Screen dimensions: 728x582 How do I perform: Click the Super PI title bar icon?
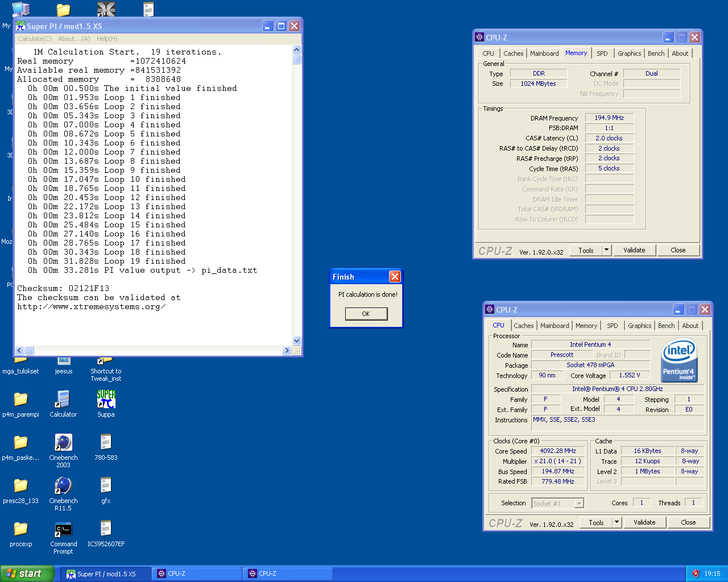[x=20, y=26]
